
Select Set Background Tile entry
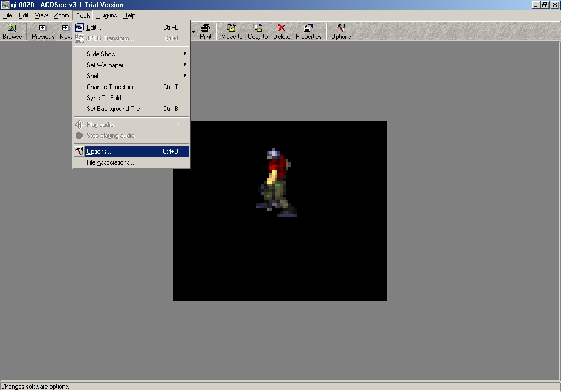click(131, 109)
